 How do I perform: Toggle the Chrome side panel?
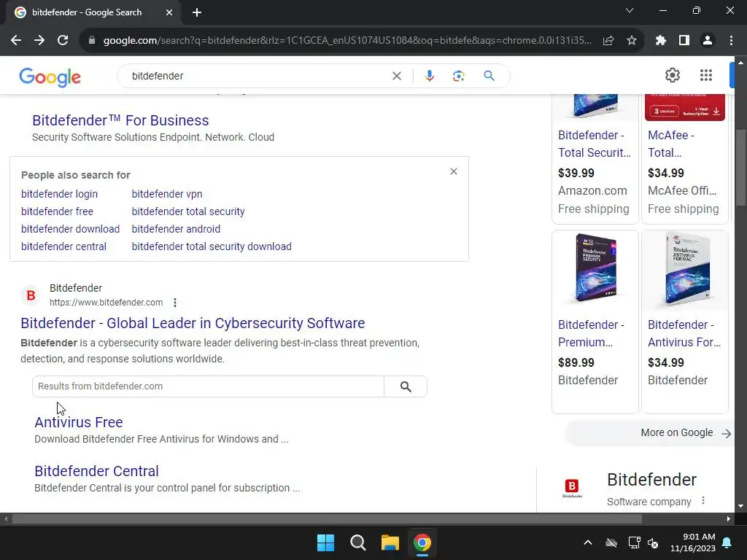click(x=684, y=41)
